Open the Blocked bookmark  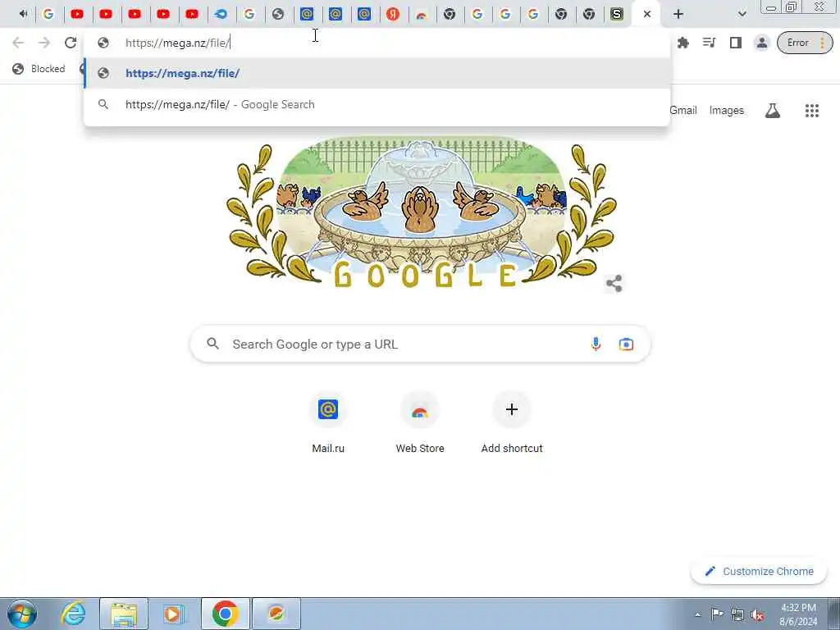[39, 69]
